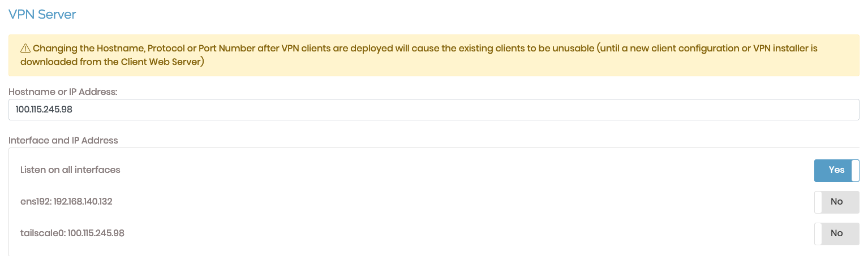This screenshot has height=256, width=868.
Task: Click the tailscale0: 100.115.245.98 label
Action: point(72,233)
